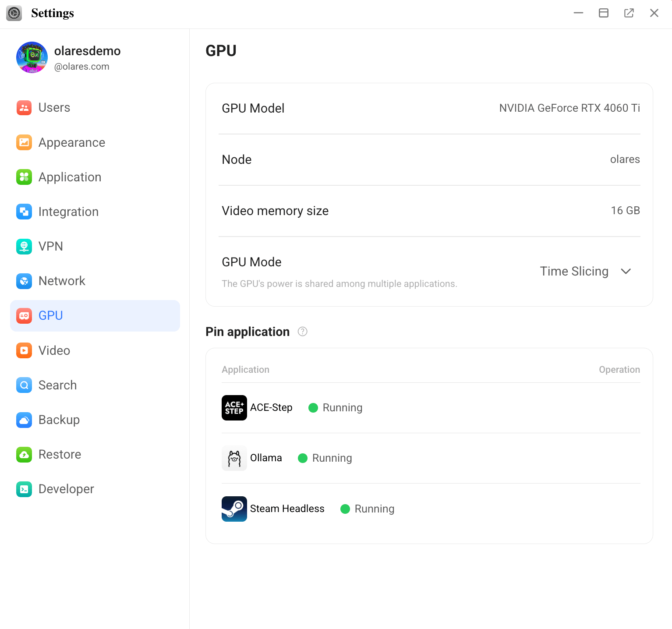Click the Users sidebar icon

pos(24,108)
